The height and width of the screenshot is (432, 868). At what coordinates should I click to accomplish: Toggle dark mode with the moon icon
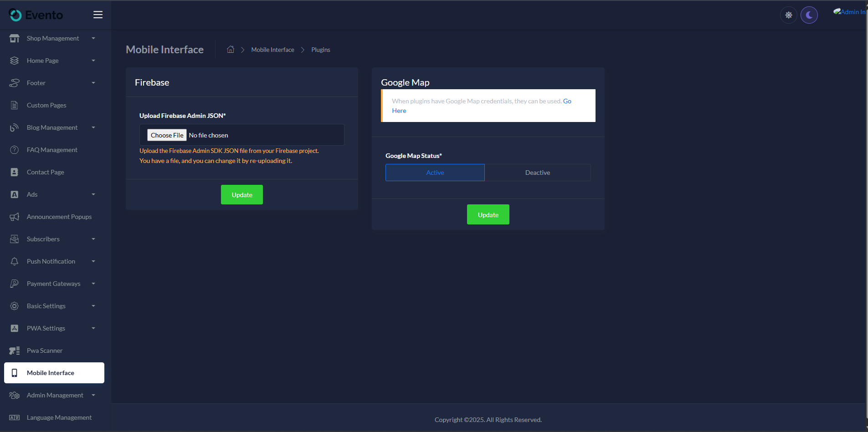[809, 15]
